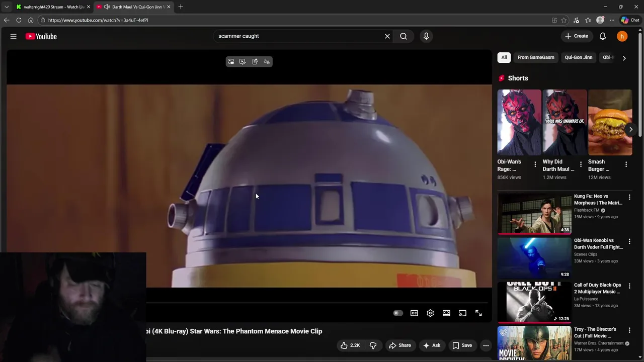Open the browser media control icon
The image size is (644, 362).
(576, 20)
